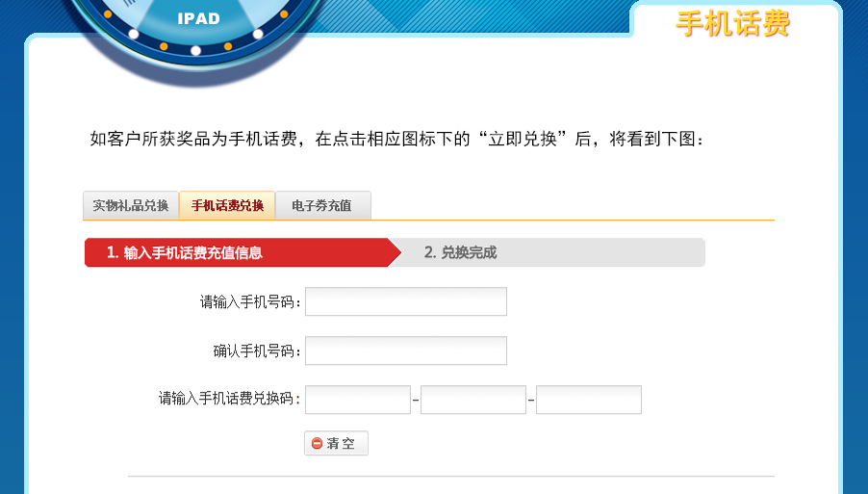
Task: Click the 请输入手机号码 label text
Action: (250, 302)
